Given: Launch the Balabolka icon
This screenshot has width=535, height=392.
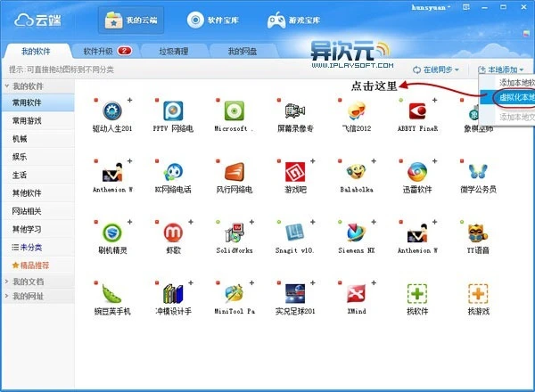Looking at the screenshot, I should pos(356,172).
